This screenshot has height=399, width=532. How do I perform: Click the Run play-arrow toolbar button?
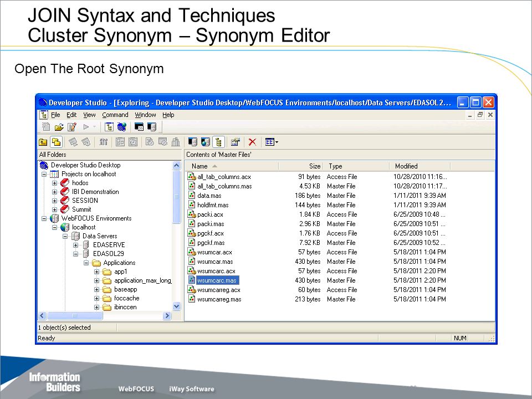click(x=86, y=127)
